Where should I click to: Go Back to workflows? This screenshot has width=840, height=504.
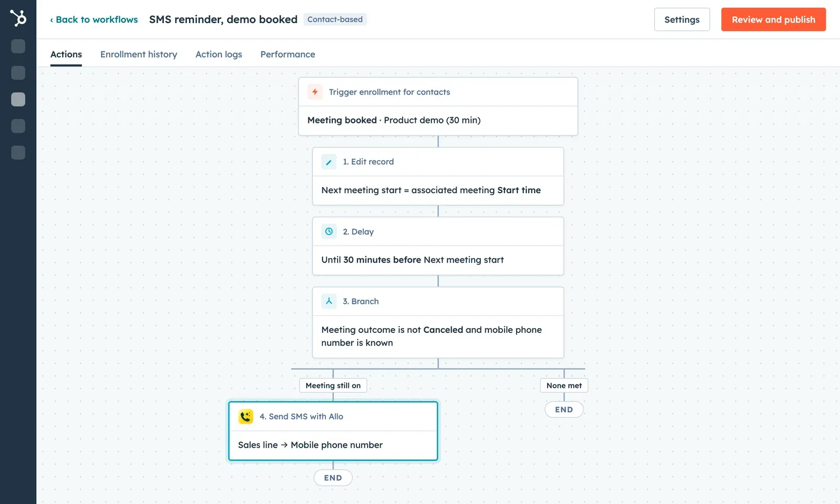94,19
